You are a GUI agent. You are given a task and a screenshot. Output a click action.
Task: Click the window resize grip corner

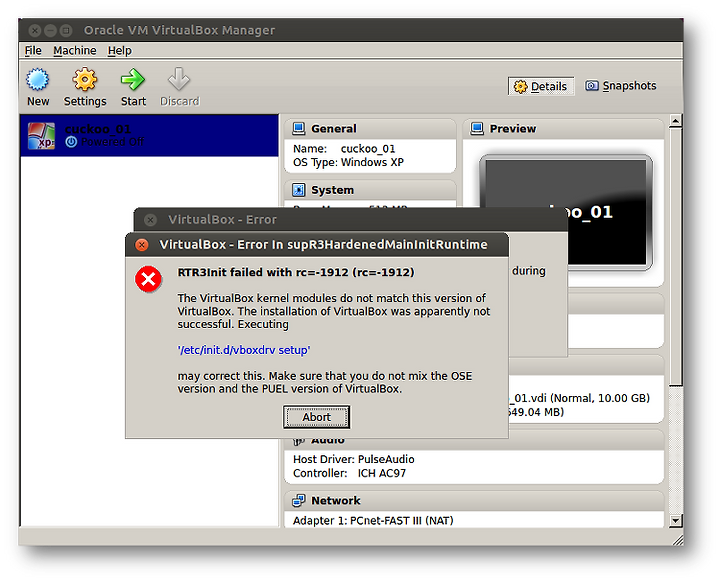click(677, 540)
